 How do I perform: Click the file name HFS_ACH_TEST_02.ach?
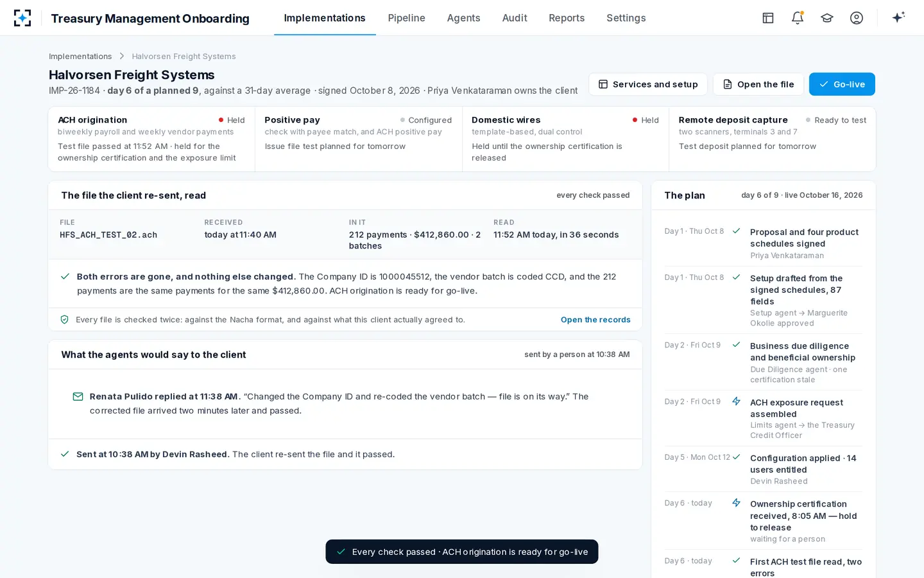(x=108, y=235)
